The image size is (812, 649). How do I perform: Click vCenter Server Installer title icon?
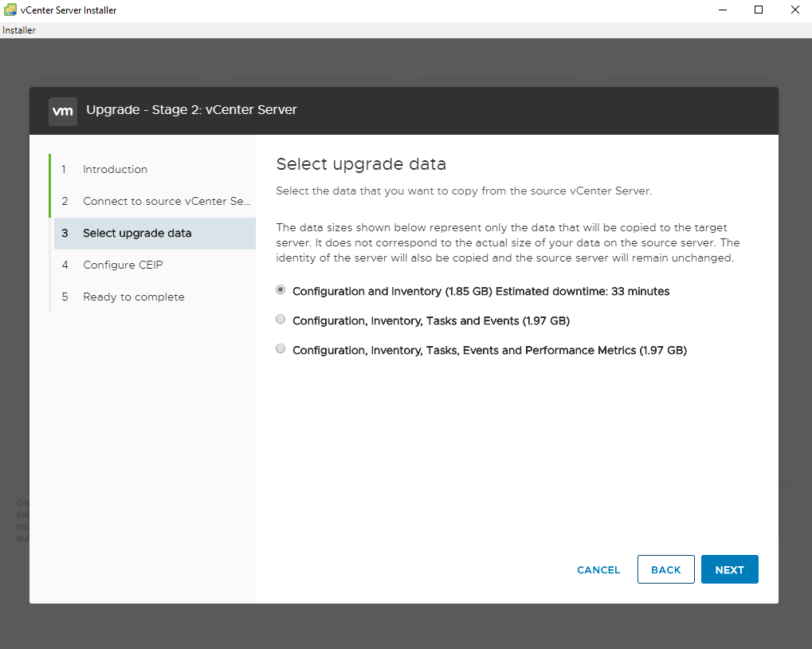coord(10,10)
